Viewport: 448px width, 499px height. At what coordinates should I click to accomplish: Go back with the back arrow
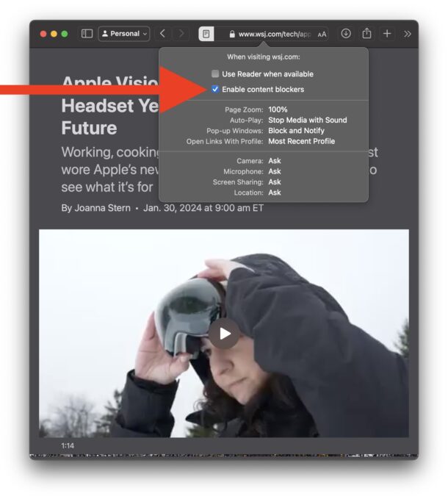point(162,34)
